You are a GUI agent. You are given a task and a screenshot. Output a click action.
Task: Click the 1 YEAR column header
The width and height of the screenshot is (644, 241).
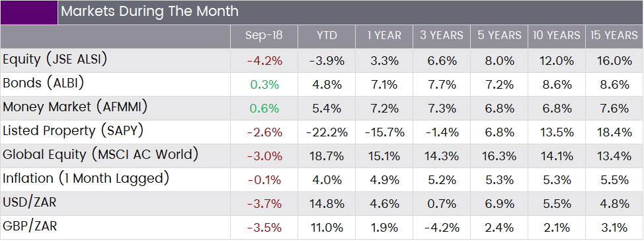pyautogui.click(x=384, y=36)
